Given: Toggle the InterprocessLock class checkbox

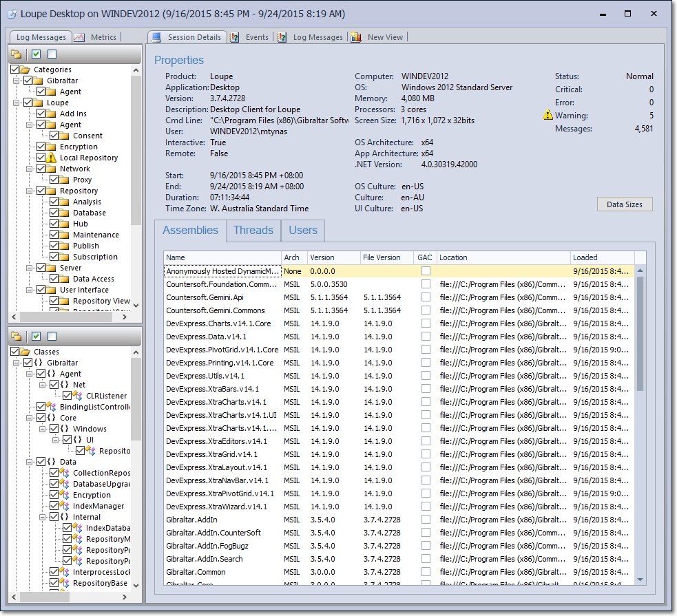Looking at the screenshot, I should (54, 571).
